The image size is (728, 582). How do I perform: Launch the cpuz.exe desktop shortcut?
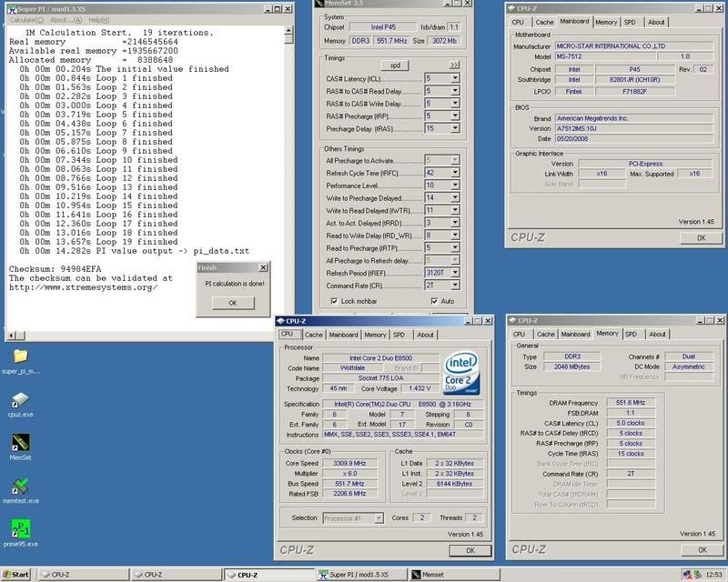pyautogui.click(x=20, y=399)
